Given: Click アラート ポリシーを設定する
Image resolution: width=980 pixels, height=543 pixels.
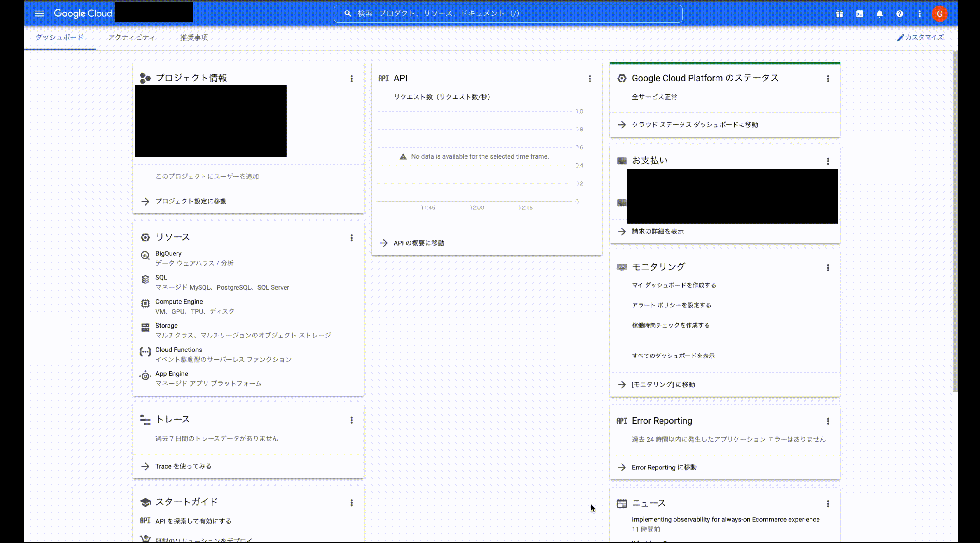Looking at the screenshot, I should pyautogui.click(x=671, y=305).
